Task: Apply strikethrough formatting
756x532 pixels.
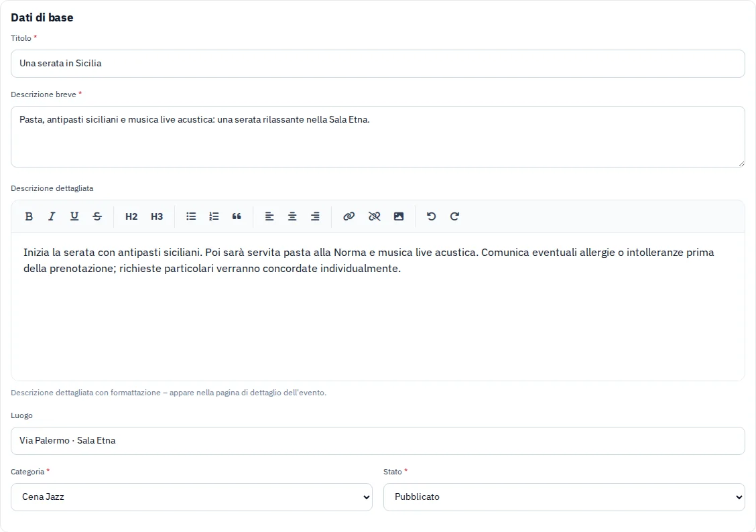Action: pos(97,216)
